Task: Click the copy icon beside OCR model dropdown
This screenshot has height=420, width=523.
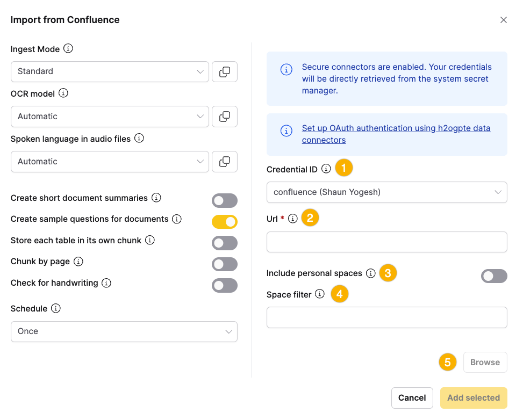Action: click(225, 116)
